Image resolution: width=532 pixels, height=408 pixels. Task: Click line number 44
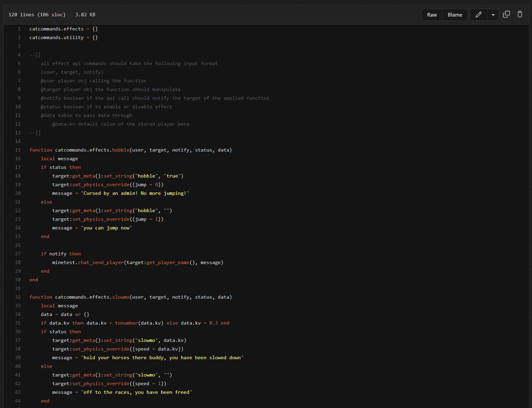pos(18,401)
